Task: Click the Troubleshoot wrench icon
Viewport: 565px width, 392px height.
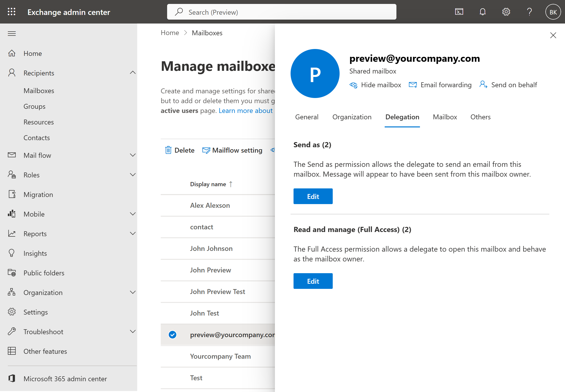Action: [x=12, y=331]
